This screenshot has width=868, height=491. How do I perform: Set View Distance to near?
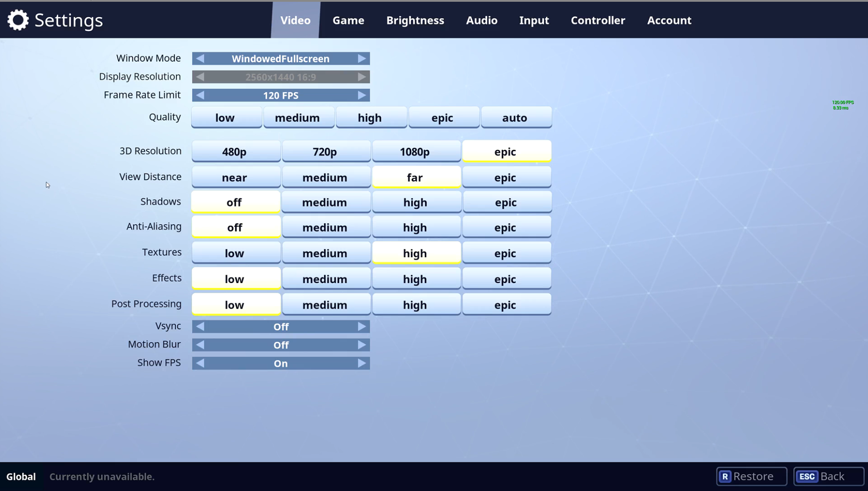pyautogui.click(x=236, y=177)
